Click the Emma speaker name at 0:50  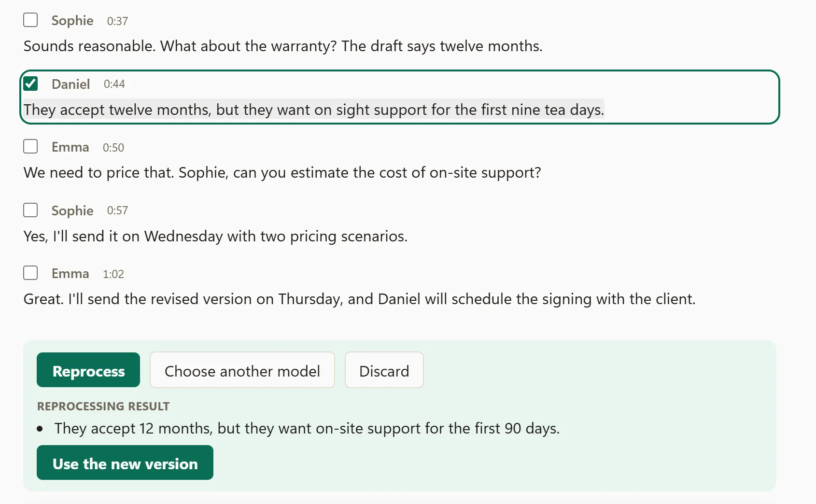[70, 147]
